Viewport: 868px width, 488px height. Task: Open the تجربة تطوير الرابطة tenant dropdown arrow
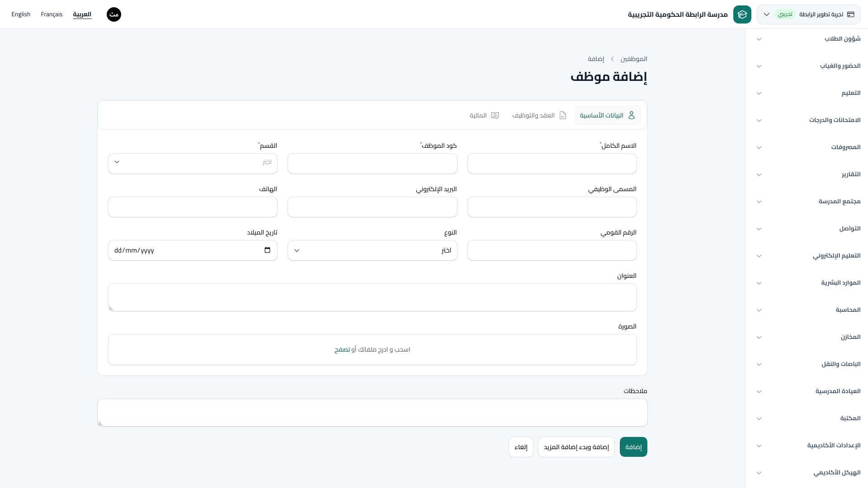[x=767, y=14]
